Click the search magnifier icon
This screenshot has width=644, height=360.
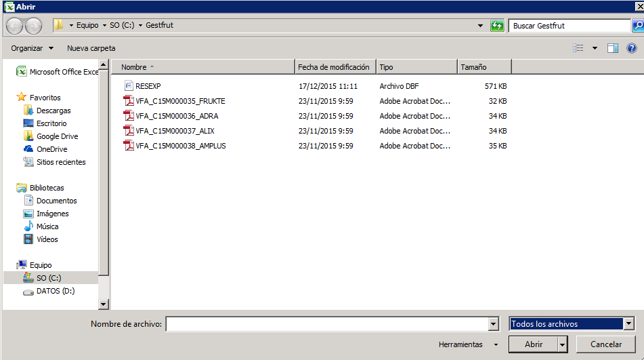click(637, 26)
